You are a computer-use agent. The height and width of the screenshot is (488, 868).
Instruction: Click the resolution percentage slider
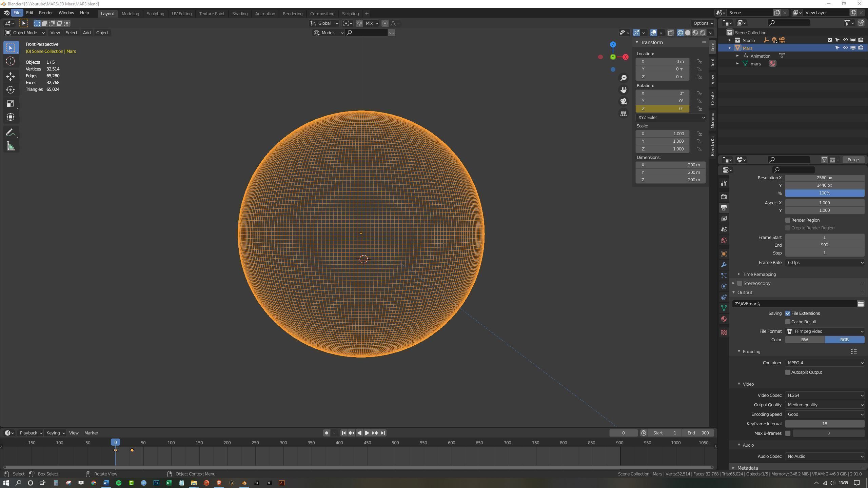click(824, 193)
